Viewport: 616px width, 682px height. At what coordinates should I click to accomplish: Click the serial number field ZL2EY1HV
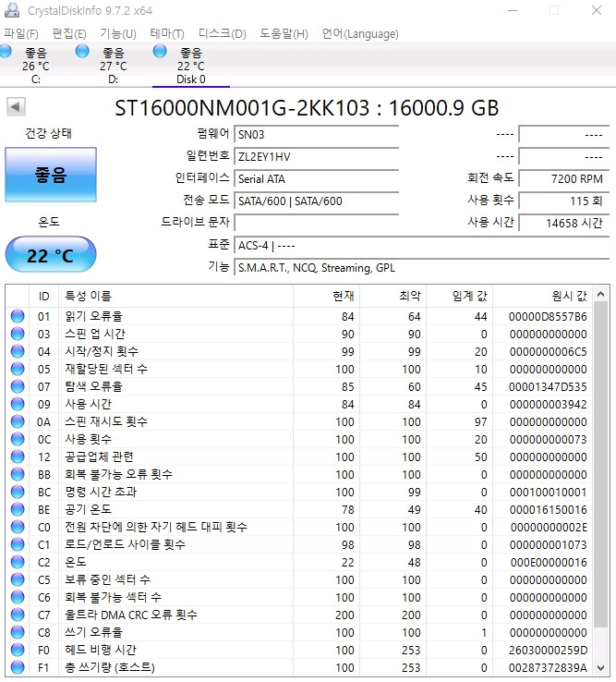[x=316, y=156]
